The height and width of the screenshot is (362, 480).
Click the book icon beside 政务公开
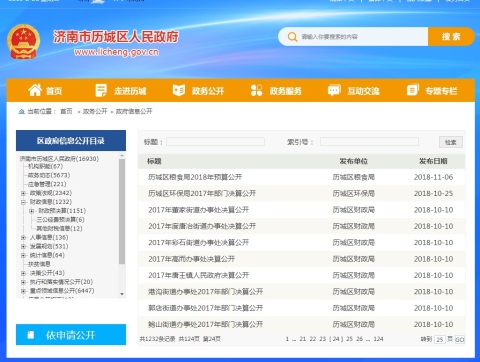coord(179,90)
